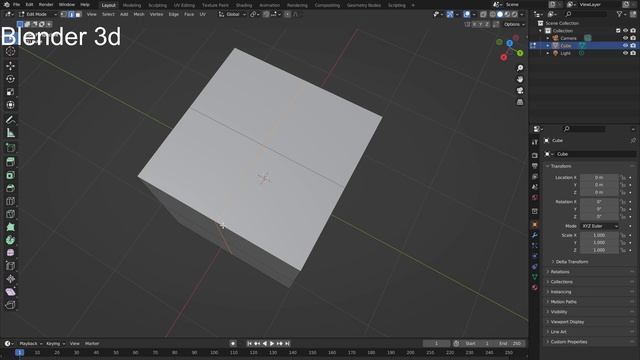Enable vertex select mode

64,14
